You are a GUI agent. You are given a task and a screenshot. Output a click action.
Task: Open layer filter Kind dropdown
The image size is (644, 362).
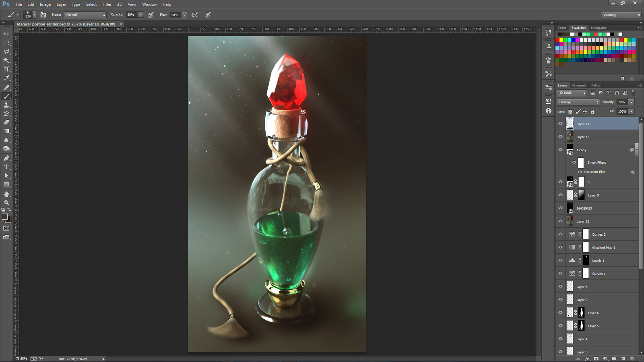pos(572,93)
